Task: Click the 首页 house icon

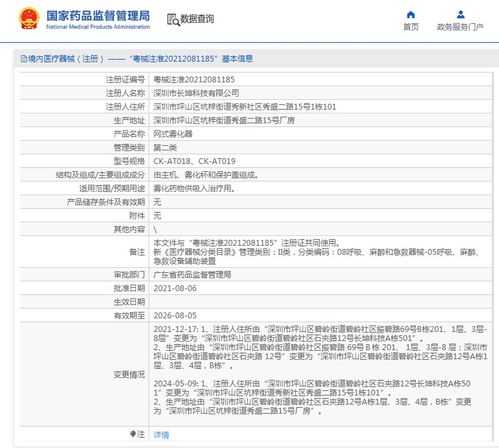Action: [x=411, y=14]
